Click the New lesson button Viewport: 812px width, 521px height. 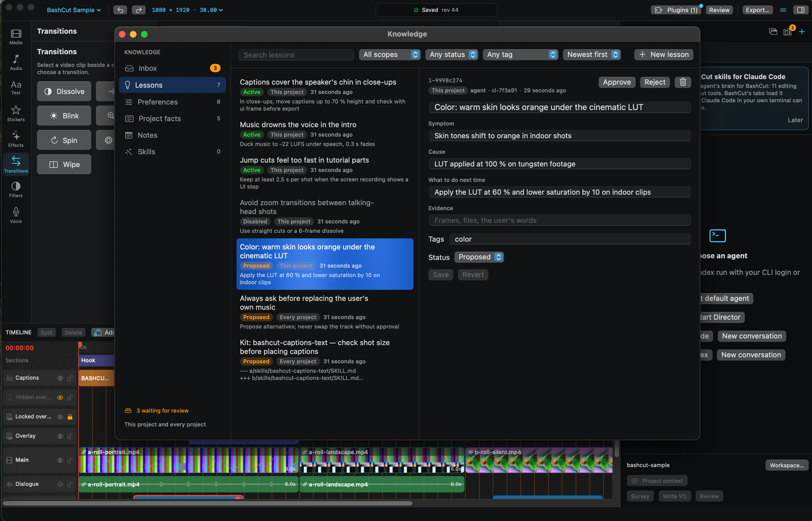pyautogui.click(x=664, y=54)
